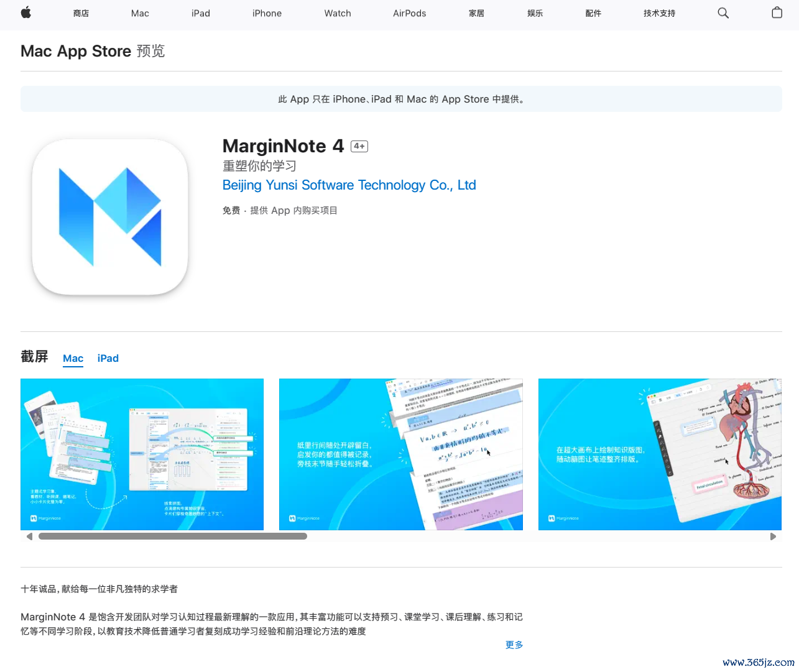Open the Mac menu in the navigation bar

140,13
